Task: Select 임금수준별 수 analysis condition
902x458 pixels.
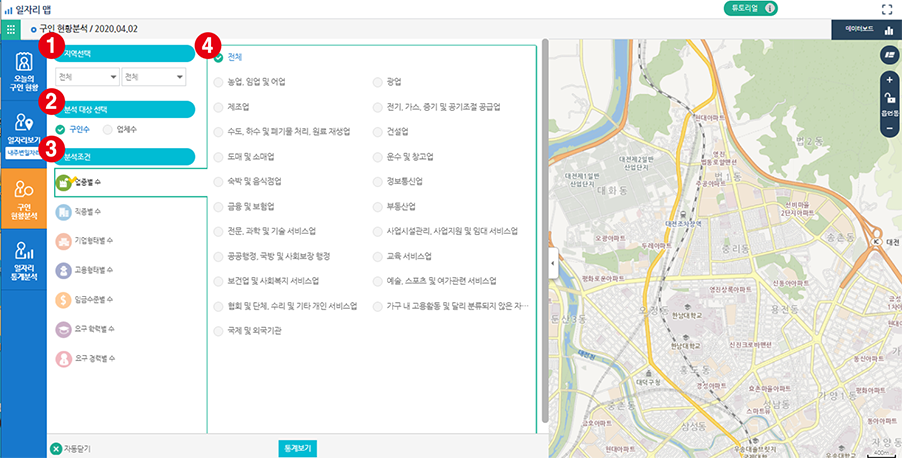Action: click(x=84, y=299)
